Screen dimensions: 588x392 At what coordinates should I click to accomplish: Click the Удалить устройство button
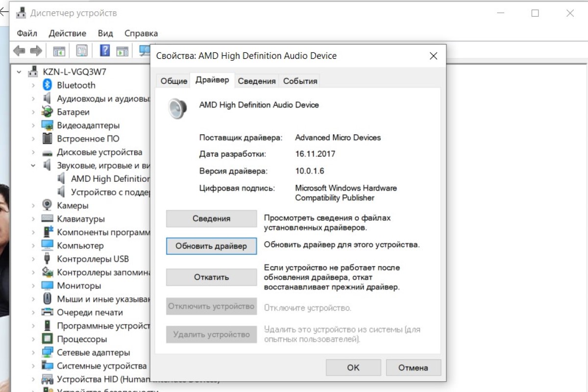point(211,335)
